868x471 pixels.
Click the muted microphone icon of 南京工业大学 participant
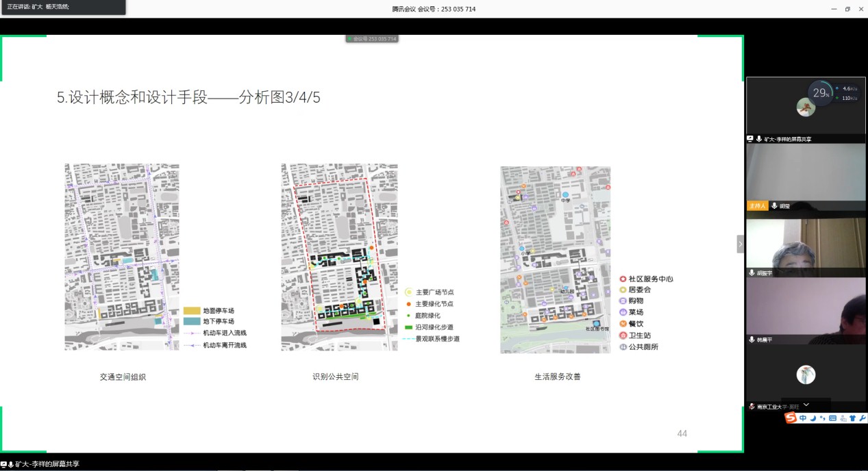(752, 407)
